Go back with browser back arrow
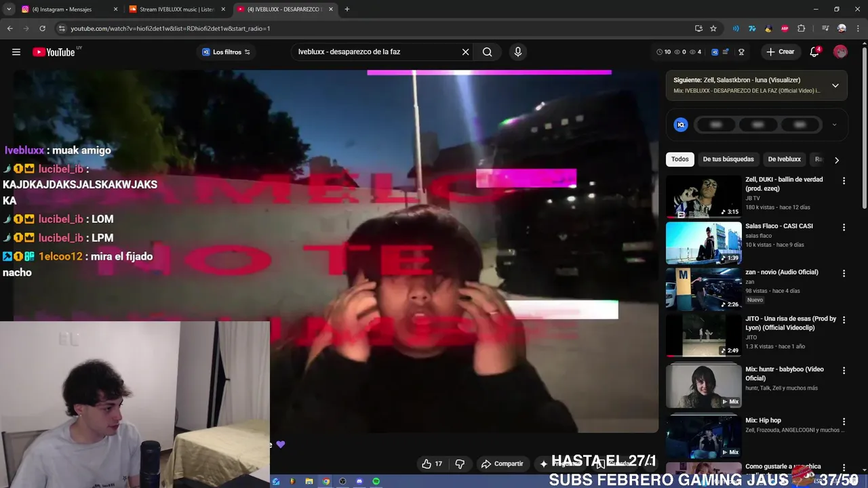The height and width of the screenshot is (488, 868). (9, 28)
